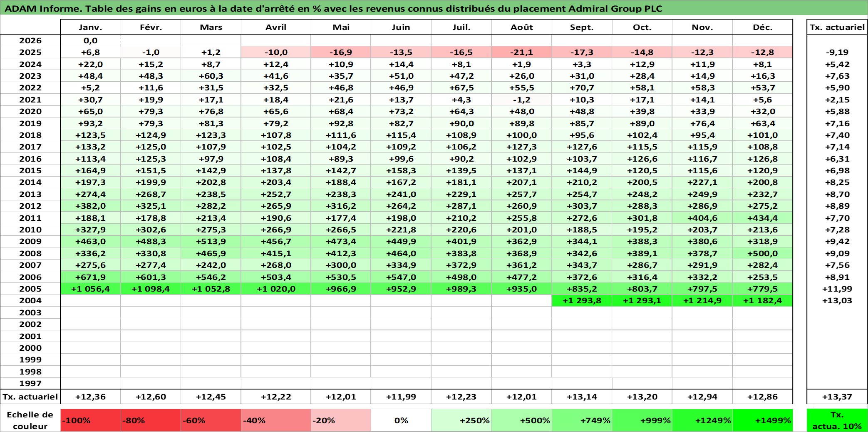Select the 2025 row label
The height and width of the screenshot is (432, 868).
30,52
